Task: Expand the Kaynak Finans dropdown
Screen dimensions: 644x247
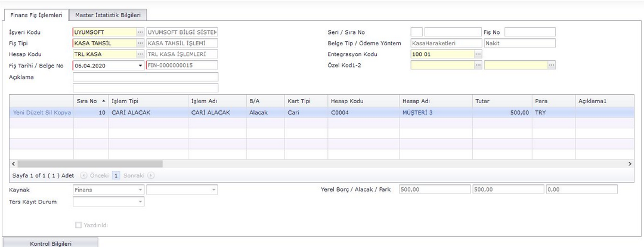Action: [140, 190]
